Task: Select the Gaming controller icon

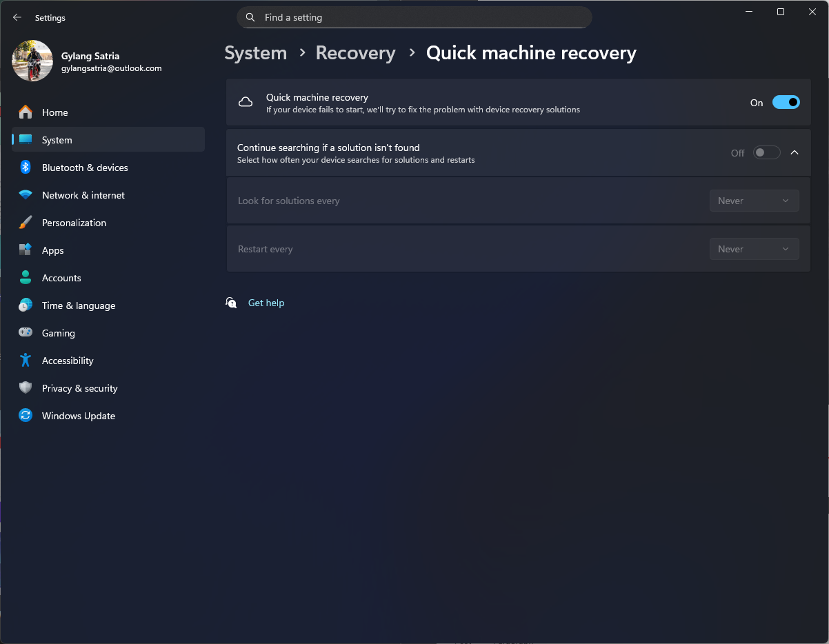Action: point(26,333)
